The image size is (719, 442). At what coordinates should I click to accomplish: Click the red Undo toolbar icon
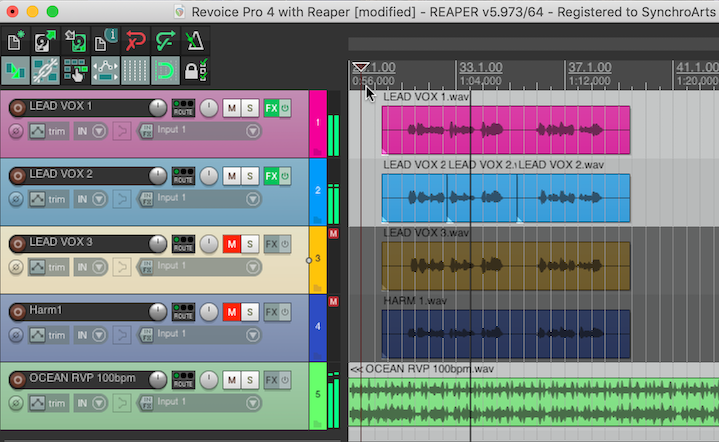136,42
